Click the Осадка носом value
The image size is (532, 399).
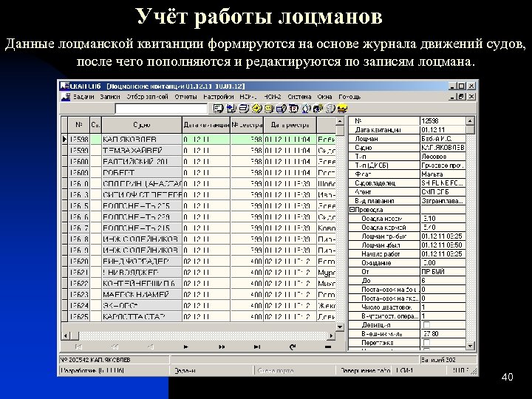click(x=443, y=219)
